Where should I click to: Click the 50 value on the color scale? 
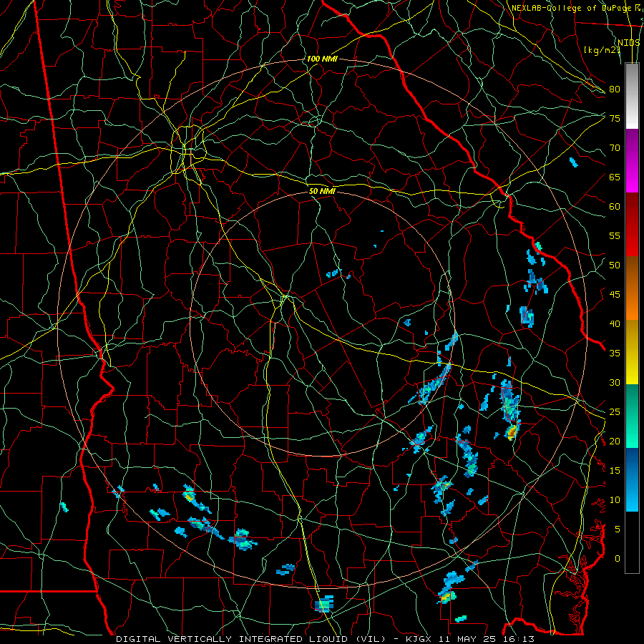click(x=615, y=265)
